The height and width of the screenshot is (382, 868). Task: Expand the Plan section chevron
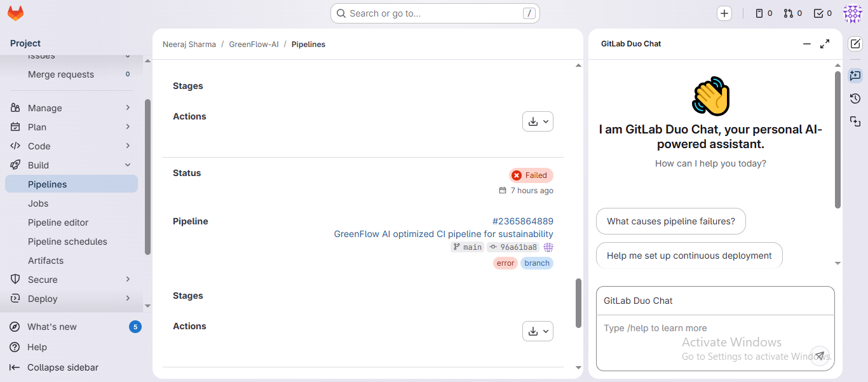point(128,127)
